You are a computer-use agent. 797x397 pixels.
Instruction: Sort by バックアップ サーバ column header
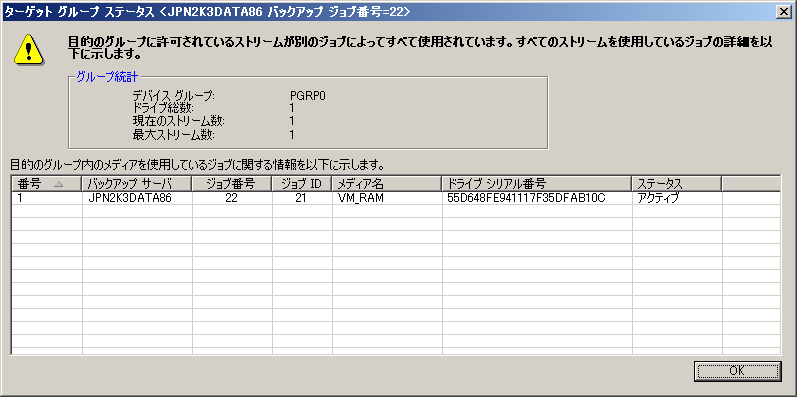click(137, 184)
